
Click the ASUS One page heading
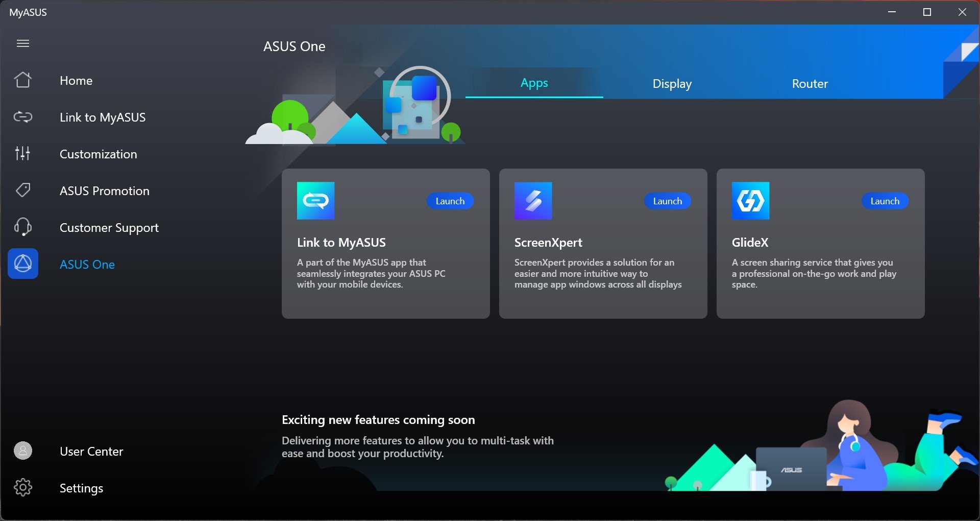point(295,46)
